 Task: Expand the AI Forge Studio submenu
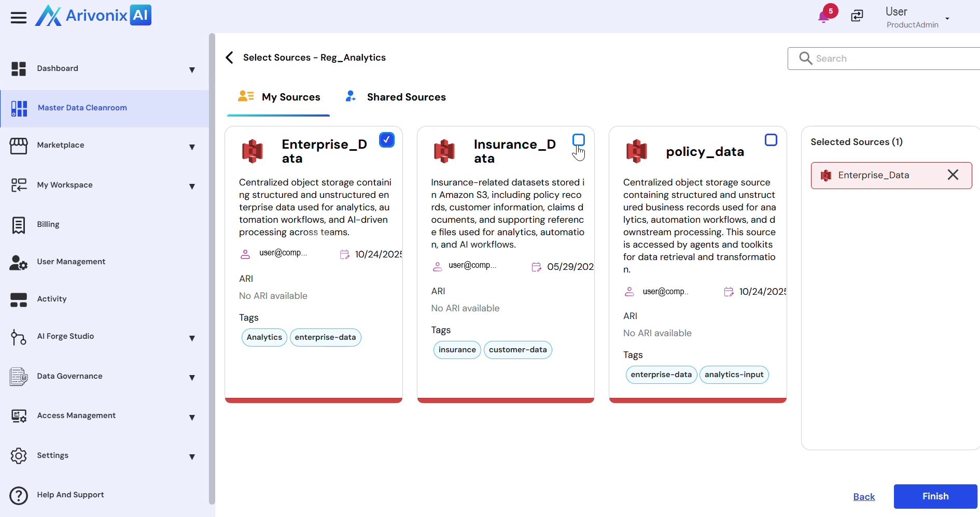192,338
